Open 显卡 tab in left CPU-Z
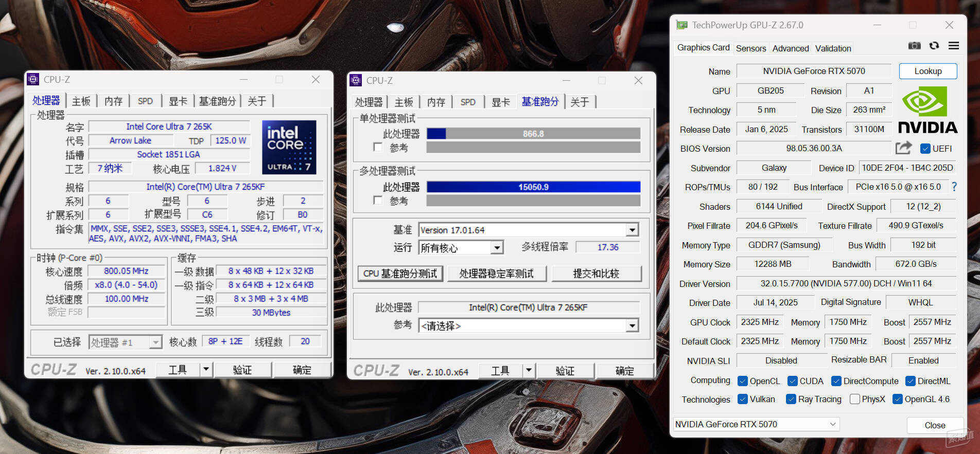980x454 pixels. (x=178, y=101)
